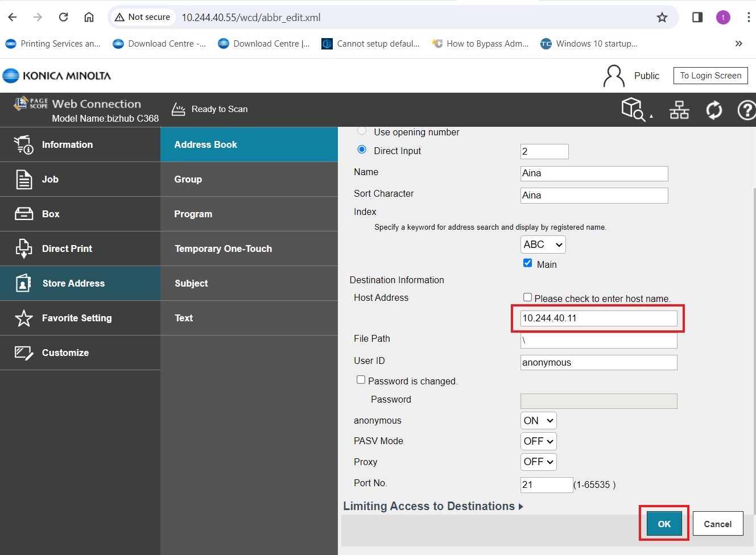Select the Direct Input radio button
This screenshot has height=555, width=756.
point(362,150)
